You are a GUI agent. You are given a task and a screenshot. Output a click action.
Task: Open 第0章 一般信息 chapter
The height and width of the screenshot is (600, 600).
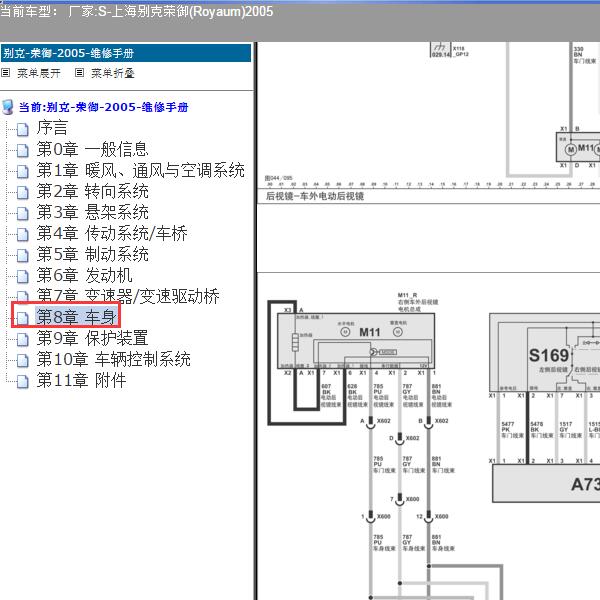tap(93, 149)
